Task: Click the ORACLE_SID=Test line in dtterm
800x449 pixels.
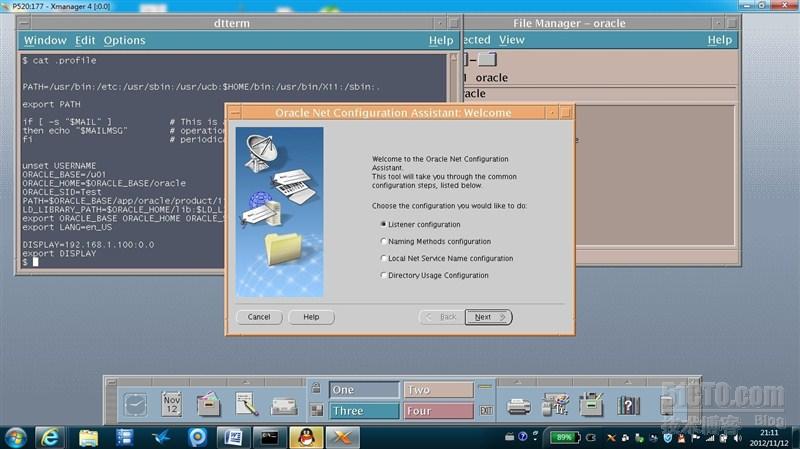Action: tap(62, 192)
